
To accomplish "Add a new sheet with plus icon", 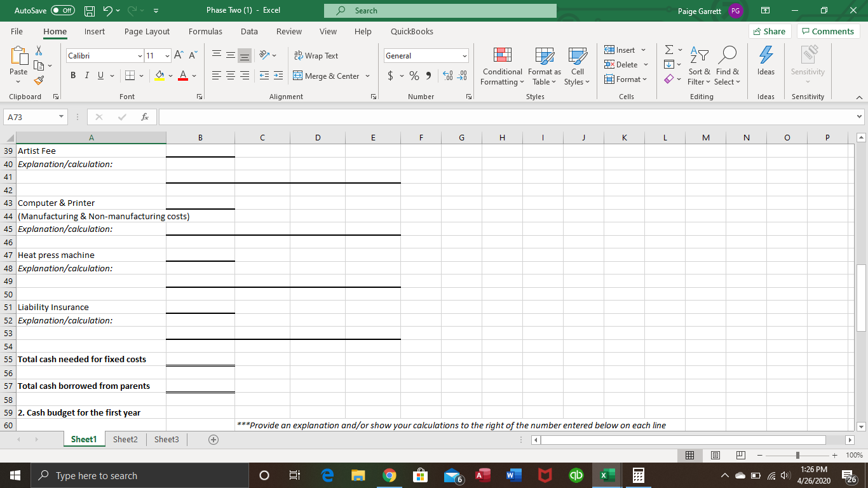I will click(214, 440).
